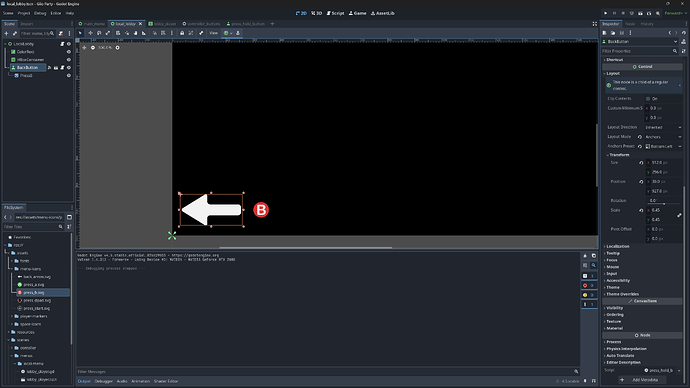Click the Inspector load resource icon
Screen dimensions: 690x388
tap(613, 33)
